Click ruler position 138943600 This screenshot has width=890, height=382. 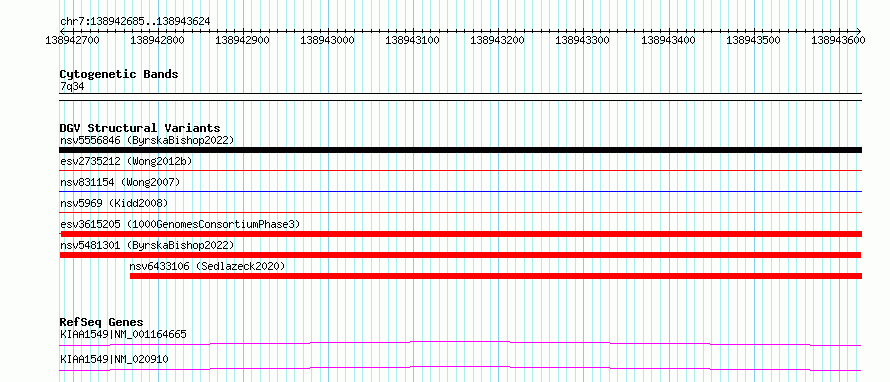838,40
